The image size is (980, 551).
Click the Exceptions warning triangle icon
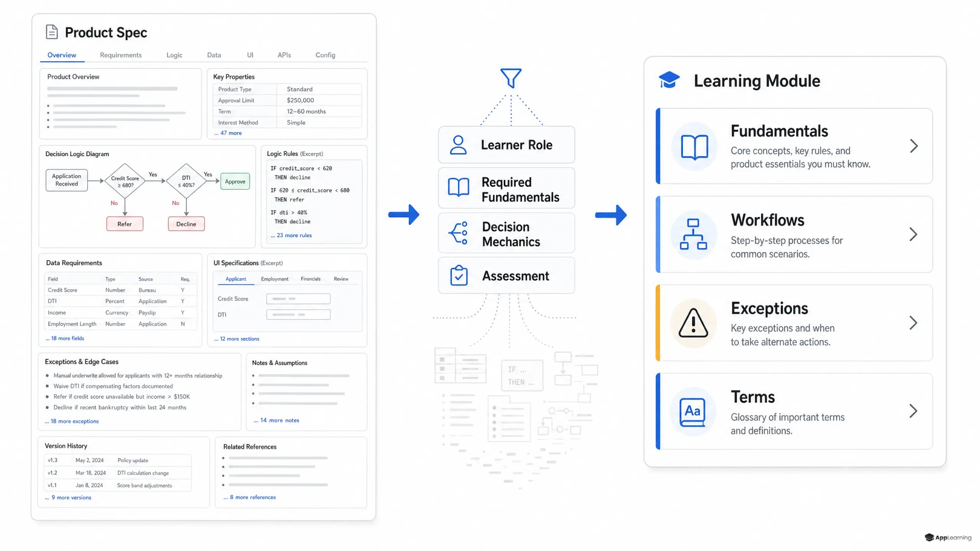[x=693, y=323]
